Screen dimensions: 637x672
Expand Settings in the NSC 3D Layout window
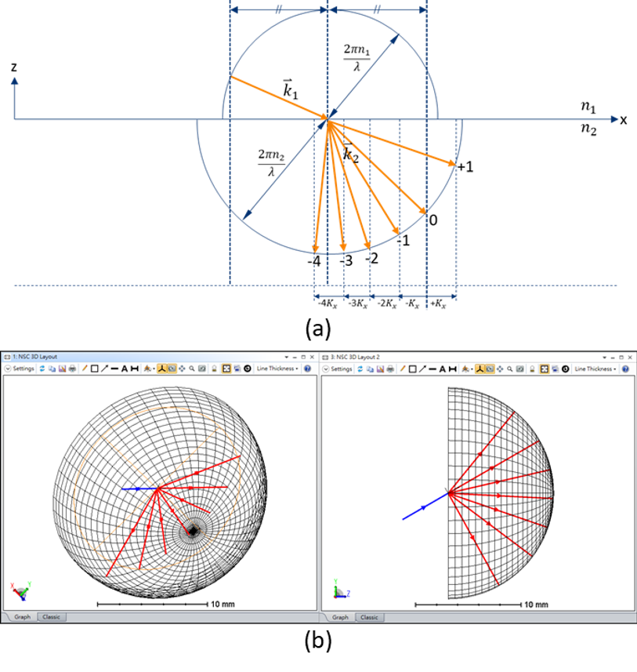20,369
